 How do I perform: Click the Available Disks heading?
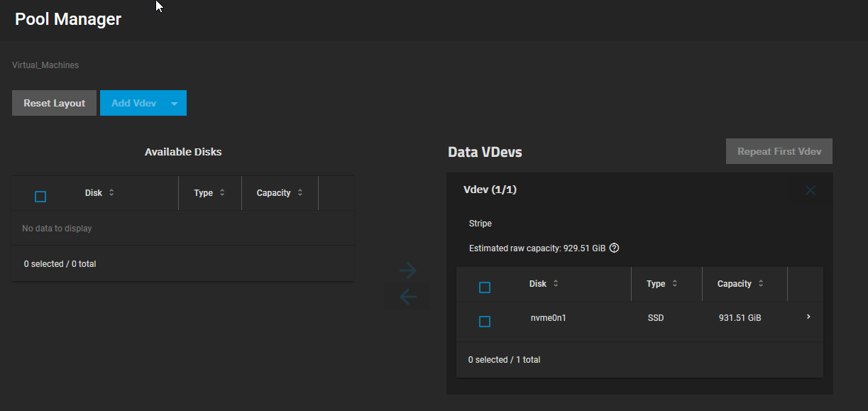(x=183, y=152)
